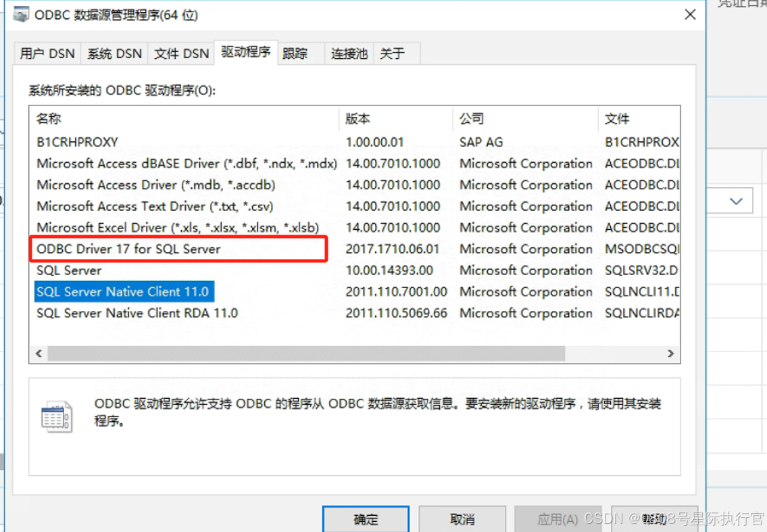Image resolution: width=767 pixels, height=532 pixels.
Task: Click the 确定 button
Action: [x=366, y=519]
